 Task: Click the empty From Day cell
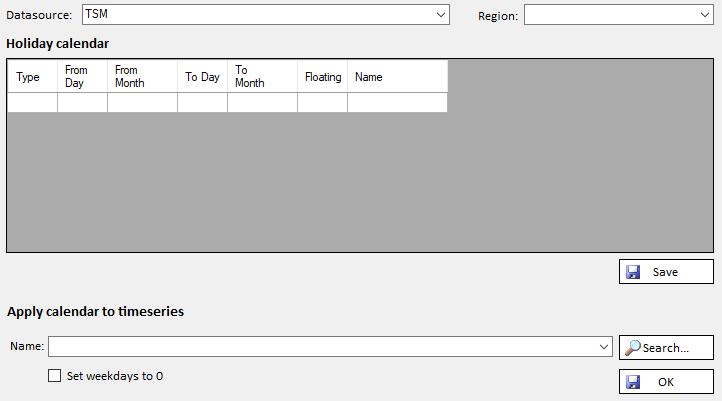pos(82,102)
